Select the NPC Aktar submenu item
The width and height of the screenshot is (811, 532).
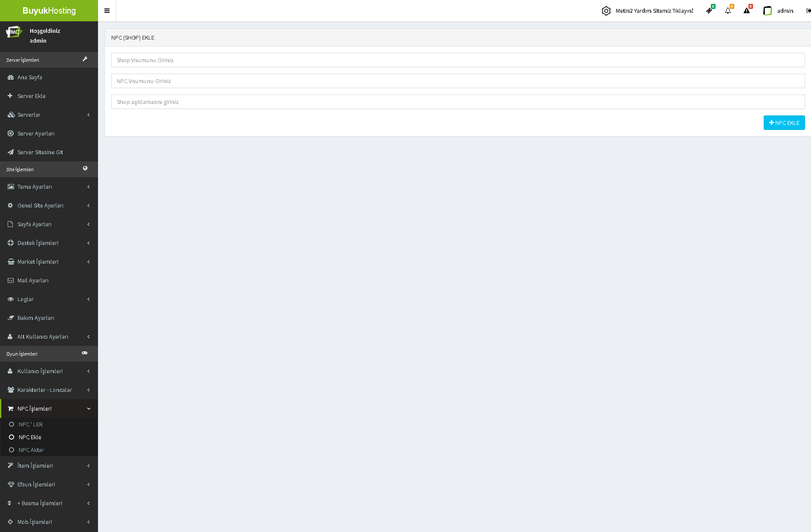point(31,450)
